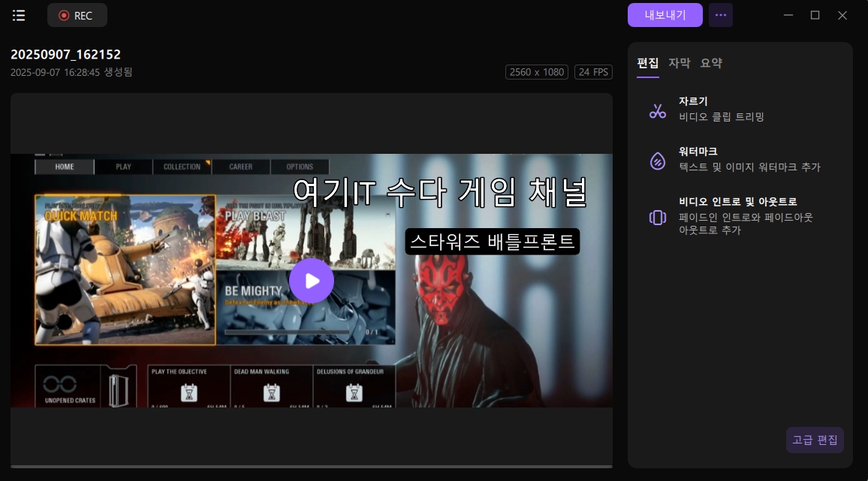Screen dimensions: 868x481
Task: Play the video with the purple play button
Action: [x=312, y=281]
